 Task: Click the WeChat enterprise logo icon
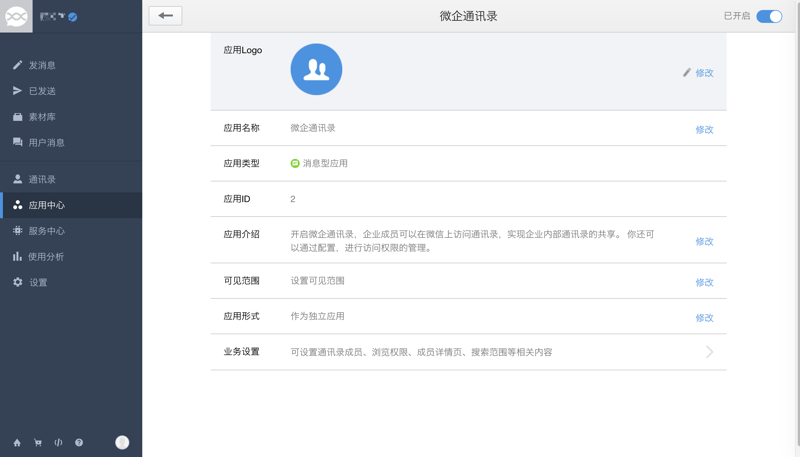16,16
